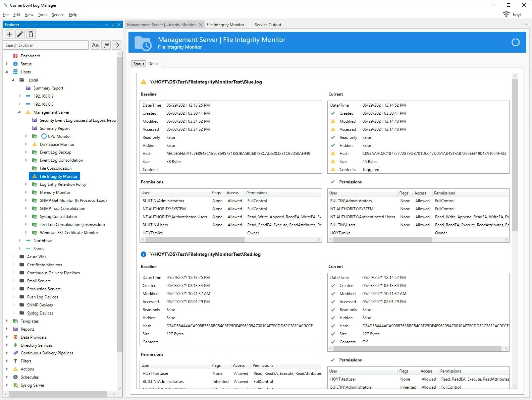Viewport: 532px width, 400px height.
Task: Click the pencil edit icon in Explorer
Action: [x=20, y=34]
